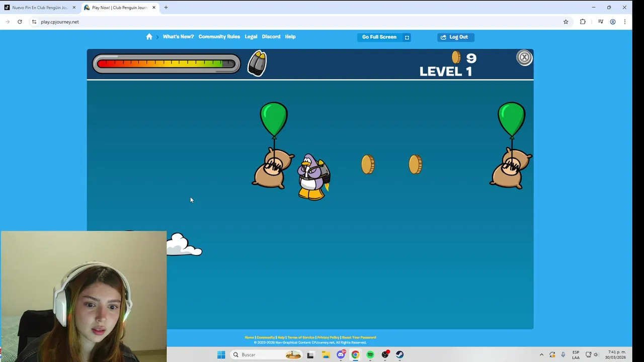View site information icon in address bar
Image resolution: width=644 pixels, height=362 pixels.
[x=34, y=22]
